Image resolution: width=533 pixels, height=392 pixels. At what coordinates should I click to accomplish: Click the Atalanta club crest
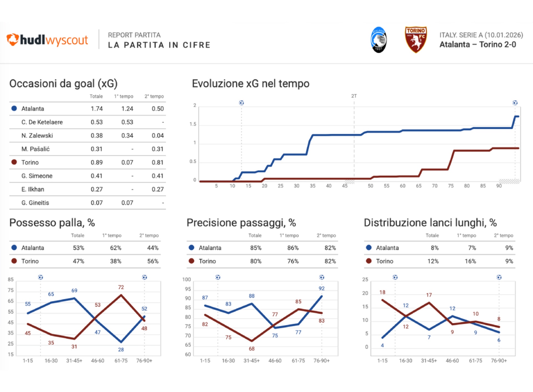[x=378, y=40]
